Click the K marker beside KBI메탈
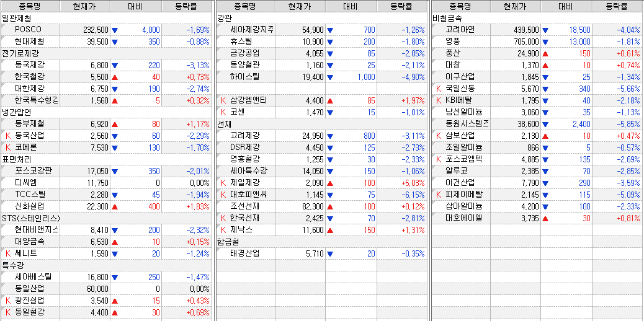Viewport: 644px width, 321px height. tap(439, 100)
